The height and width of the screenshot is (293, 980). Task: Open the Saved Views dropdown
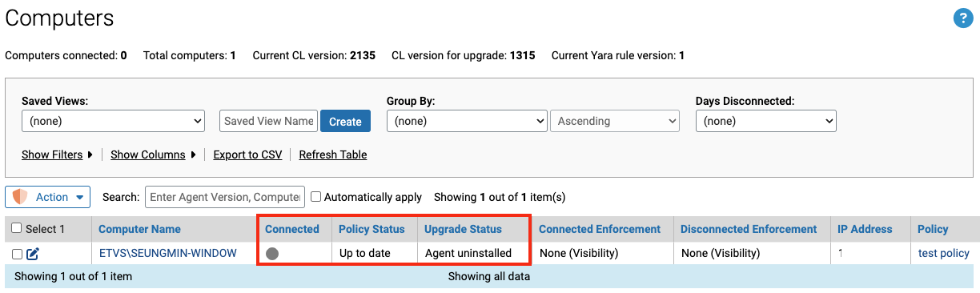coord(114,122)
